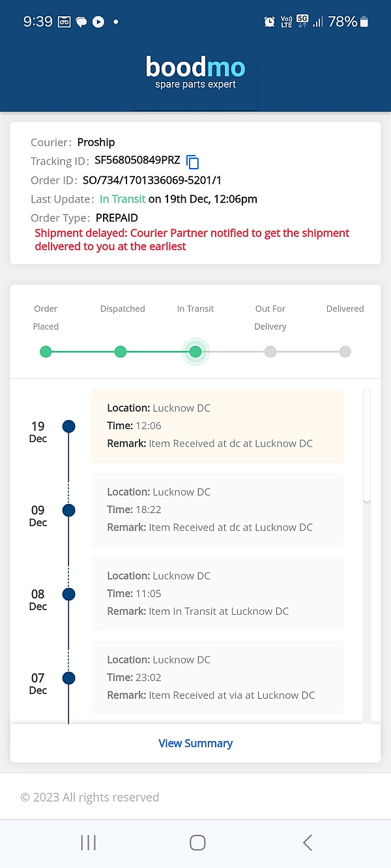Viewport: 391px width, 868px height.
Task: Tap the tracking ID SF568050849PRZ text
Action: (137, 160)
